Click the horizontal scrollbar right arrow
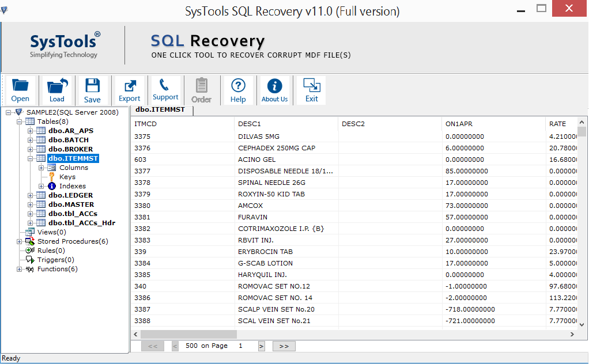 point(572,334)
